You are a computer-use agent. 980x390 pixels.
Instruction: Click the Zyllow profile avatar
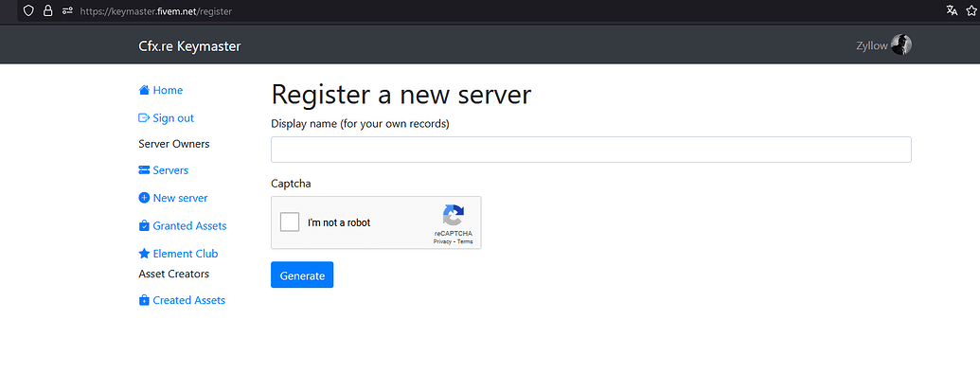coord(901,44)
